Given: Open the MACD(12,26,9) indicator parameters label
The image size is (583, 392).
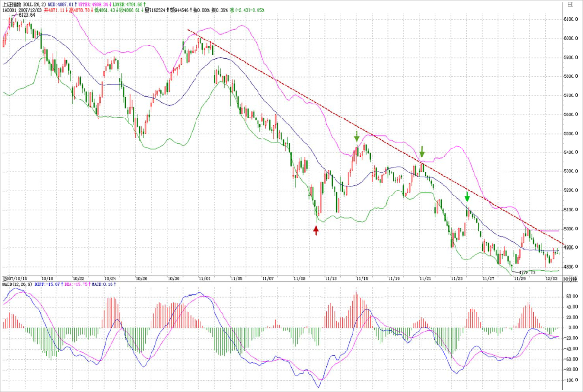Looking at the screenshot, I should point(17,285).
